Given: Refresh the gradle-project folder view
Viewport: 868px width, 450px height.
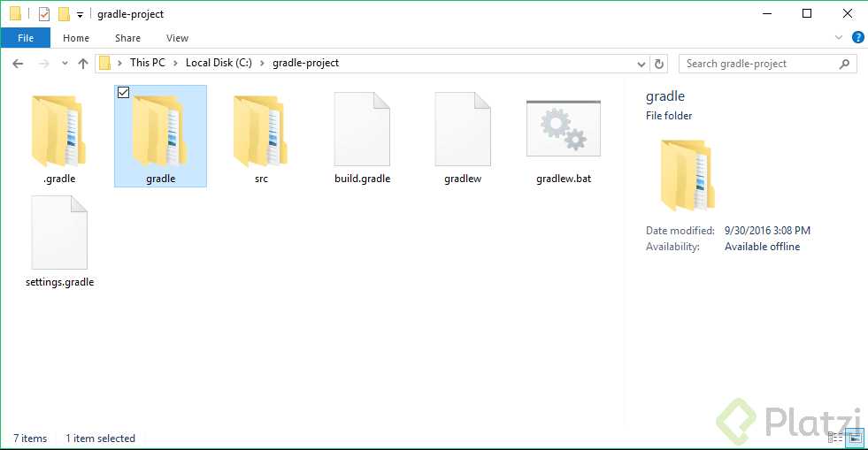Looking at the screenshot, I should (659, 64).
